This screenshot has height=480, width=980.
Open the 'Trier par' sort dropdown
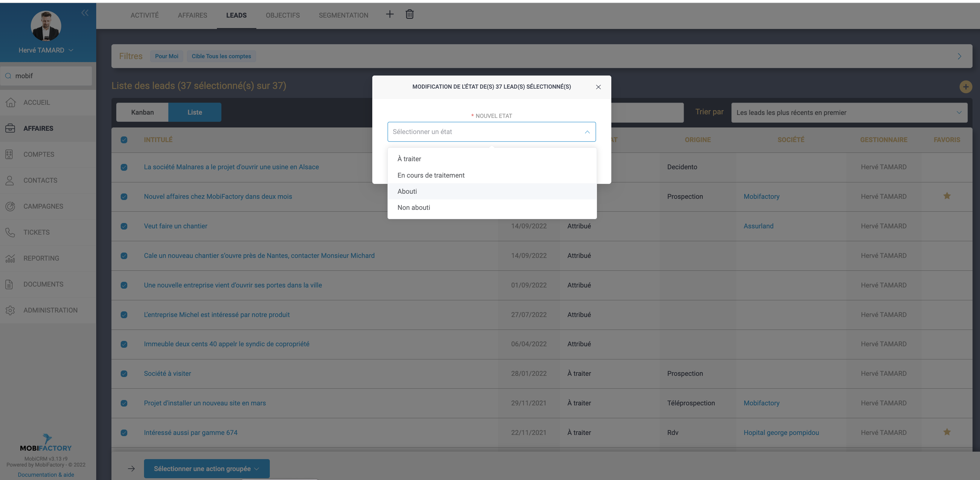coord(849,113)
